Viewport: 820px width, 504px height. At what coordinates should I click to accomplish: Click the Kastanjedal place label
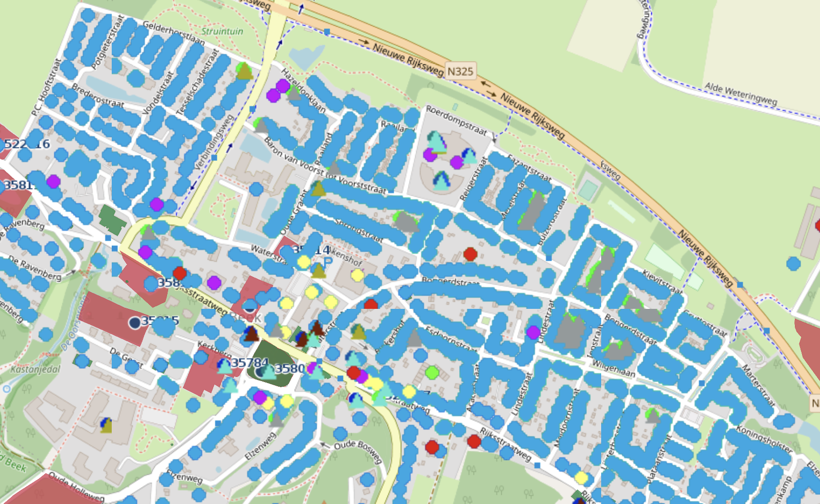click(35, 369)
